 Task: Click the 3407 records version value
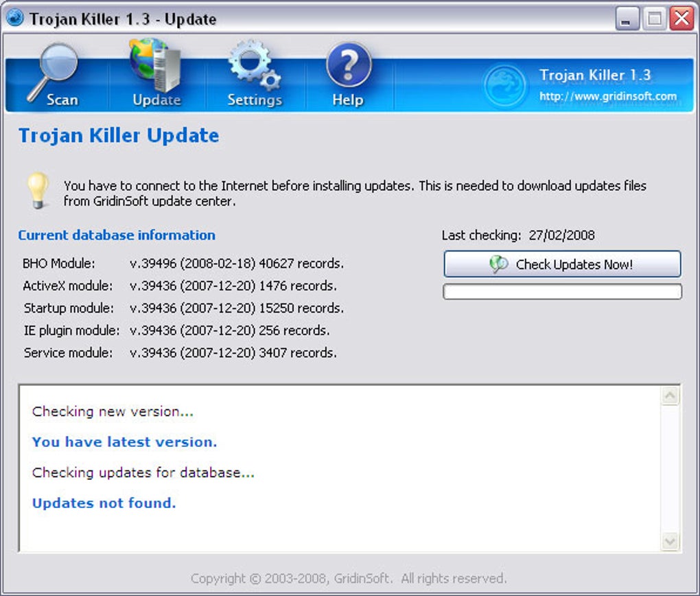click(x=233, y=352)
